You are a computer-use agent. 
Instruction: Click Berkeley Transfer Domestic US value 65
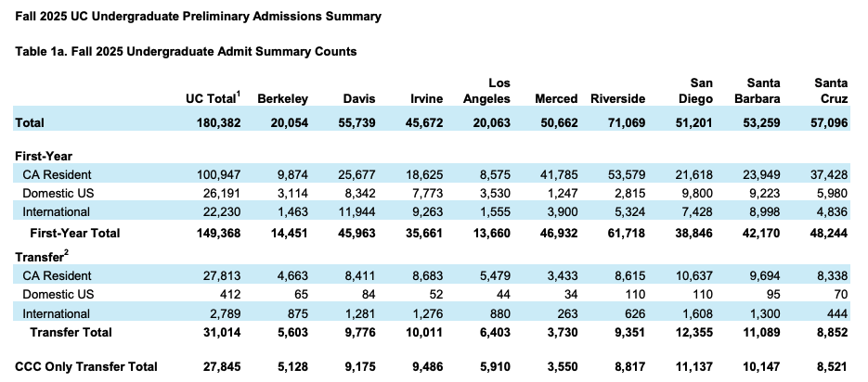[302, 295]
